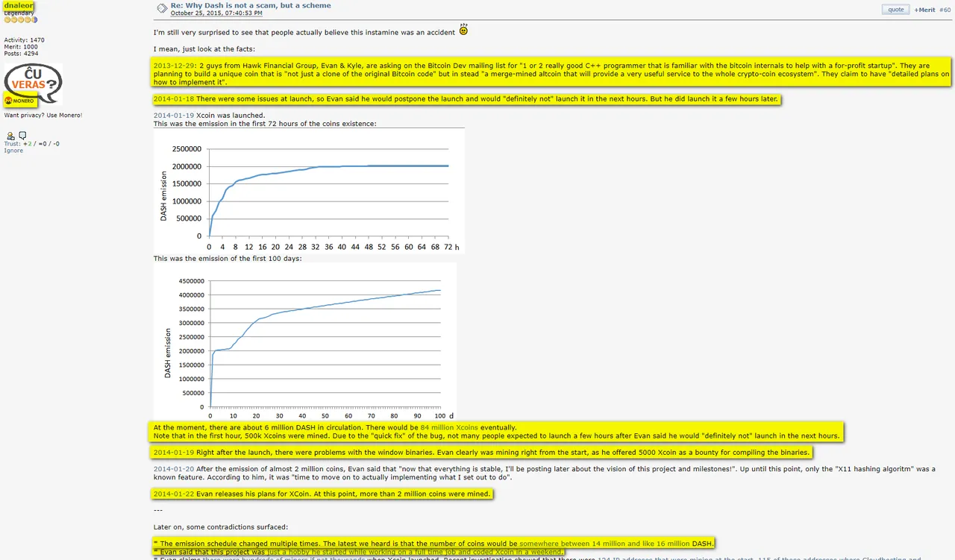Click the 100-day DASH emission chart
955x560 pixels.
(304, 342)
